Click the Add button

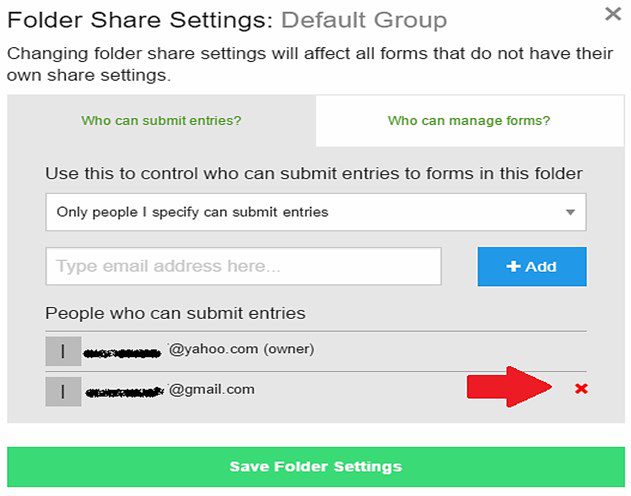pos(532,267)
